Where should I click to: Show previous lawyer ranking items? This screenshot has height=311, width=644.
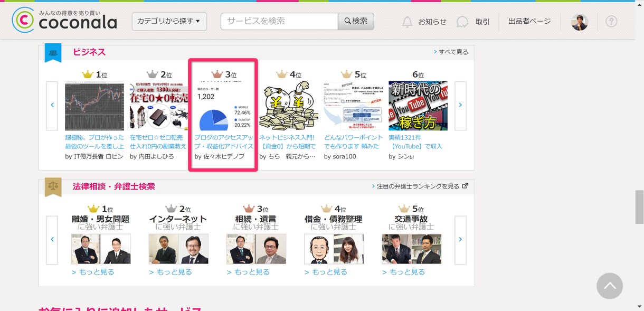(x=52, y=240)
